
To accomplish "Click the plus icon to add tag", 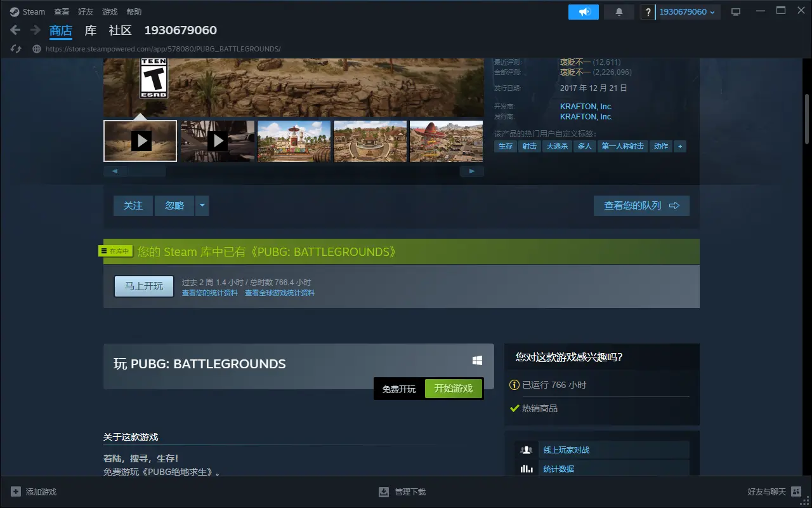I will [680, 146].
